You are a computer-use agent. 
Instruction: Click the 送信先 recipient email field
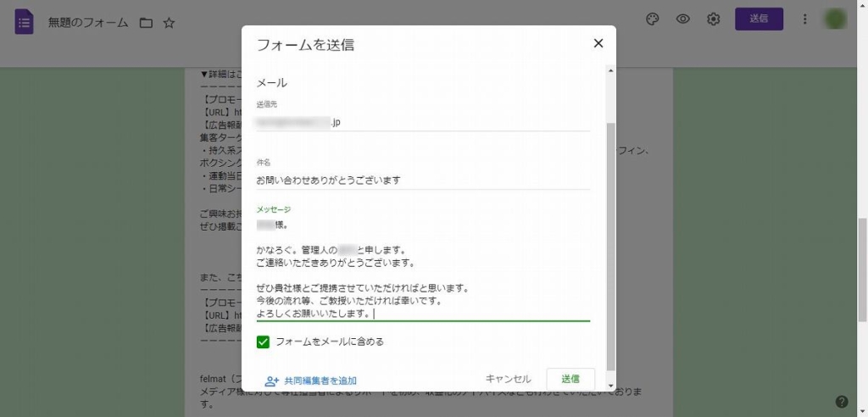tap(422, 122)
